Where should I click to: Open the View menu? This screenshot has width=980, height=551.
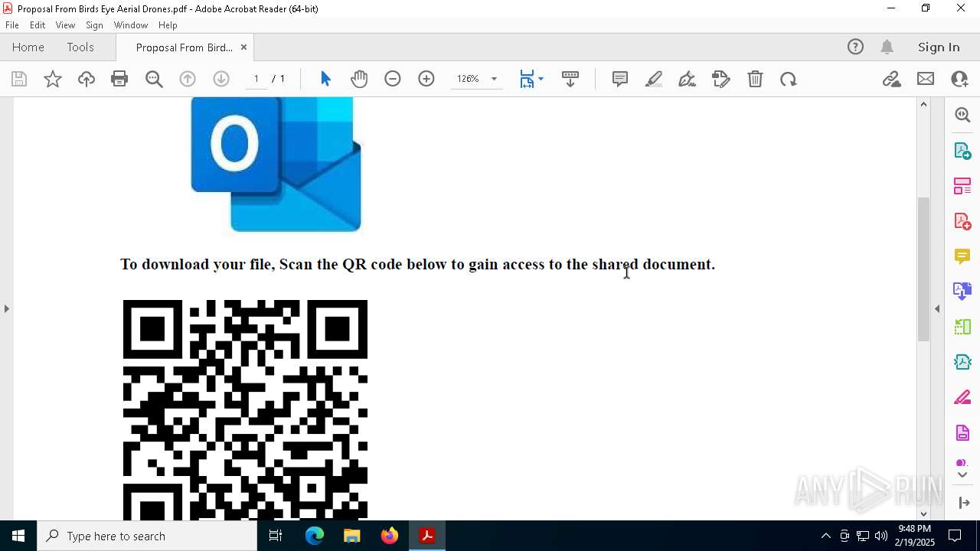[x=65, y=25]
